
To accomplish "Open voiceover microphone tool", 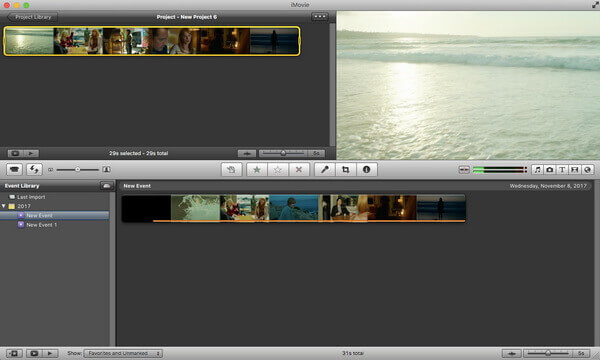I will click(324, 169).
